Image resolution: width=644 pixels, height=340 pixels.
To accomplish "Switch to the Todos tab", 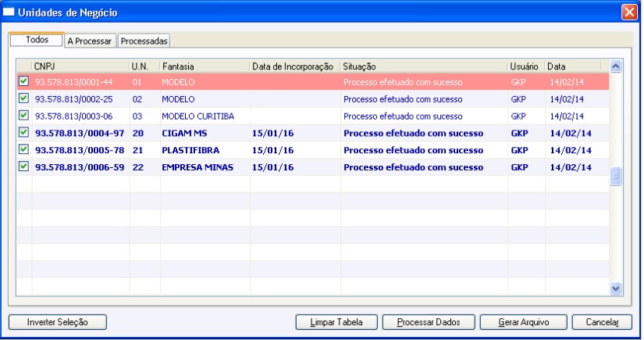I will coord(37,40).
